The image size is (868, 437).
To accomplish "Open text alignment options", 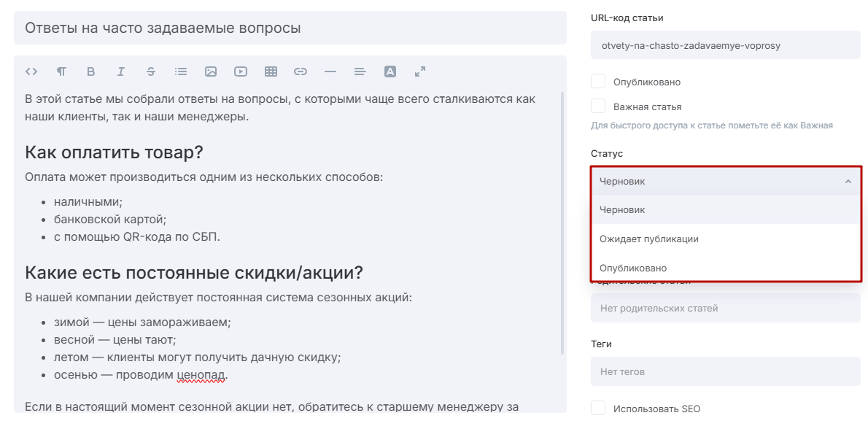I will pos(360,71).
